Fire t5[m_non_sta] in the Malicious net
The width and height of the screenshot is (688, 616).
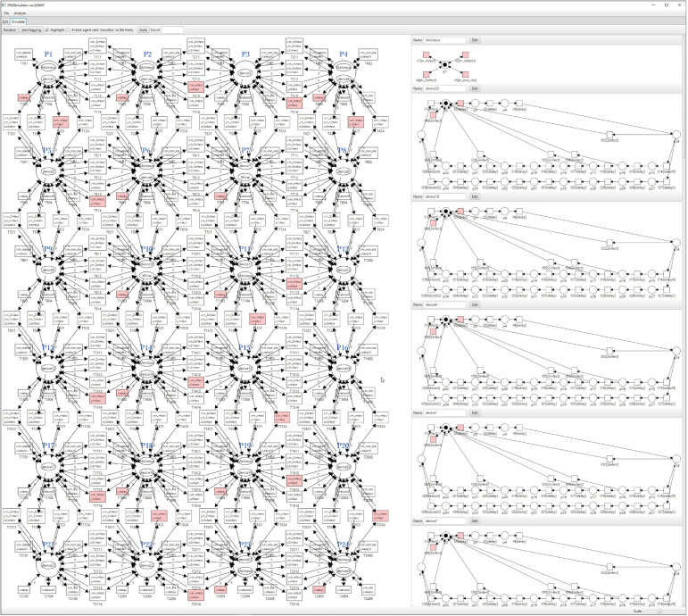tap(466, 75)
